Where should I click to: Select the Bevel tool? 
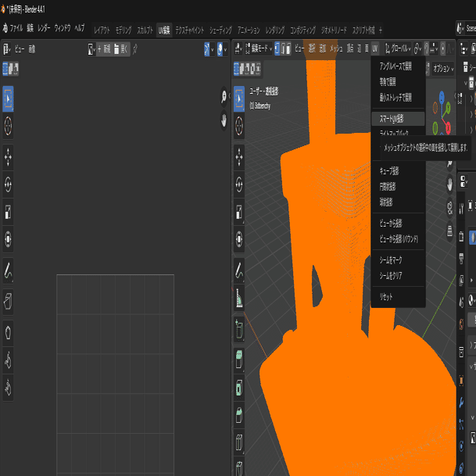[239, 415]
